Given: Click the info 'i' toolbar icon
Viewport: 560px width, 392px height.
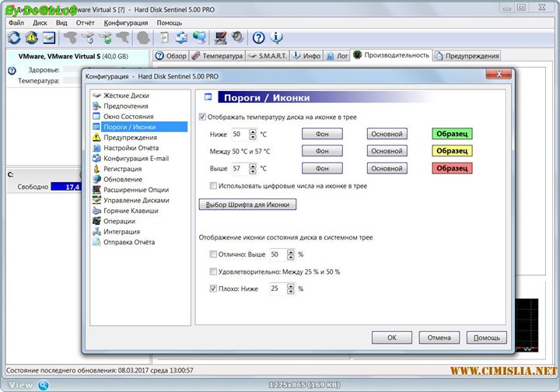Looking at the screenshot, I should coord(277,37).
